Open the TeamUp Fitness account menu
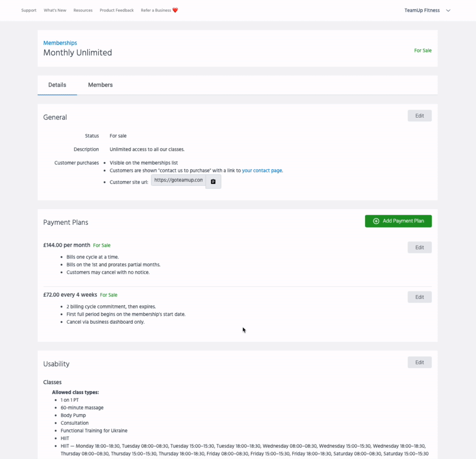The width and height of the screenshot is (476, 459). pos(422,10)
